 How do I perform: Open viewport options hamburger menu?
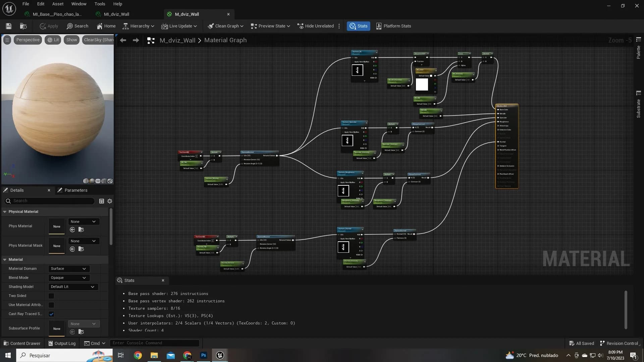tap(7, 40)
